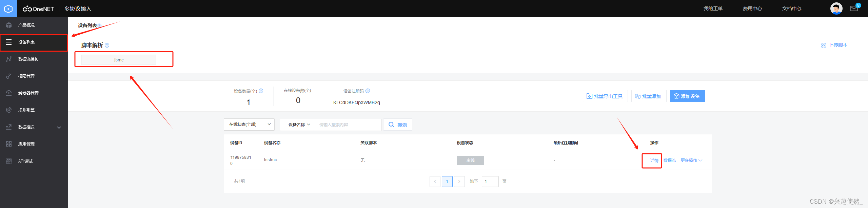Click the search content input field
The height and width of the screenshot is (208, 868).
point(347,125)
